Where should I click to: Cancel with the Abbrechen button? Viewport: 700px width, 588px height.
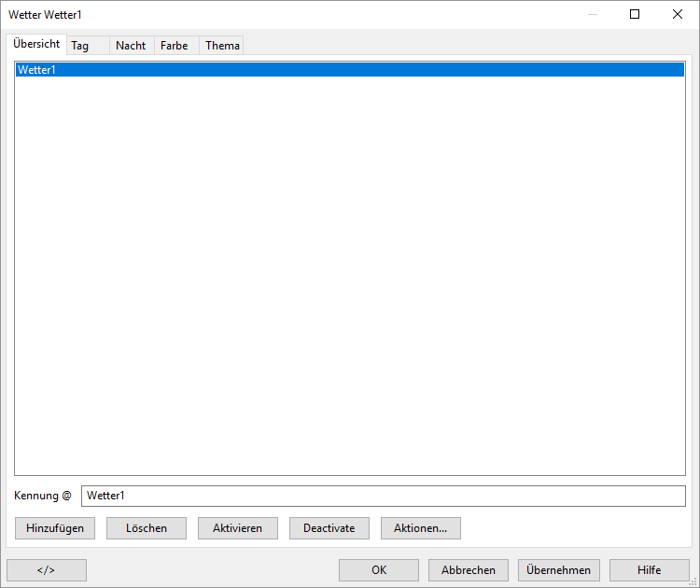[469, 570]
